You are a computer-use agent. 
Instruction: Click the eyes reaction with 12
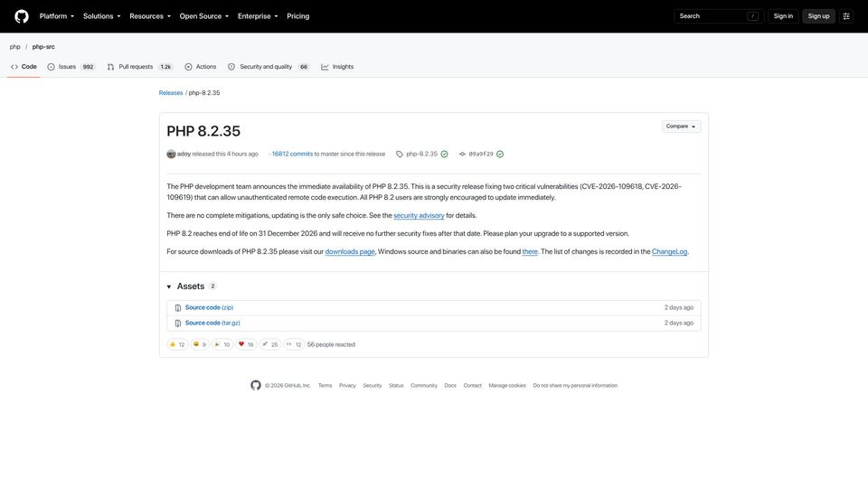pyautogui.click(x=294, y=344)
